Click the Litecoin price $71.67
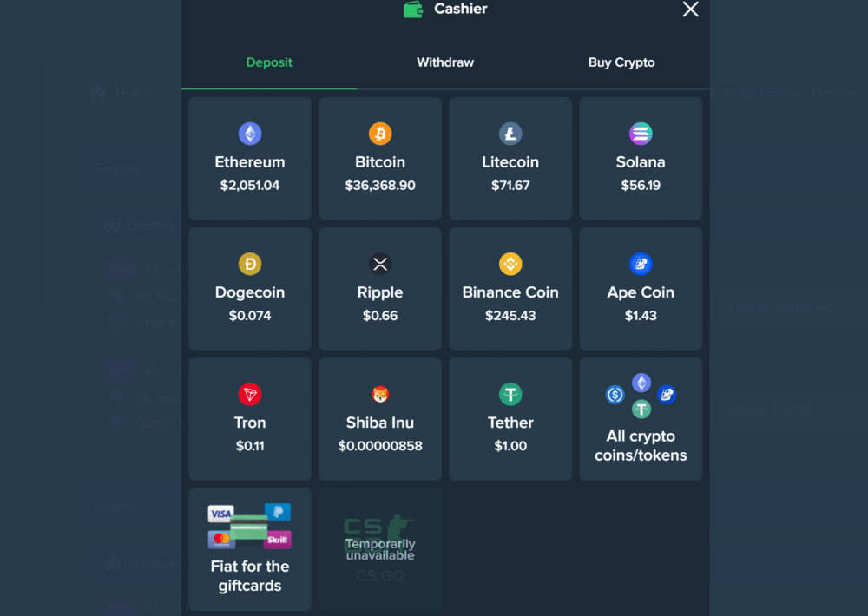Image resolution: width=868 pixels, height=616 pixels. pos(510,186)
